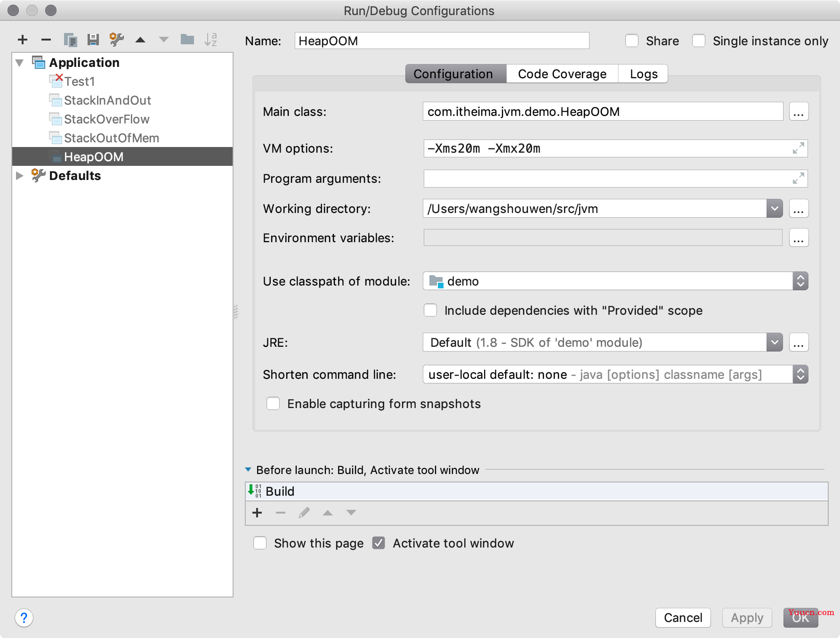Browse for the Main class
This screenshot has height=638, width=840.
[x=799, y=112]
